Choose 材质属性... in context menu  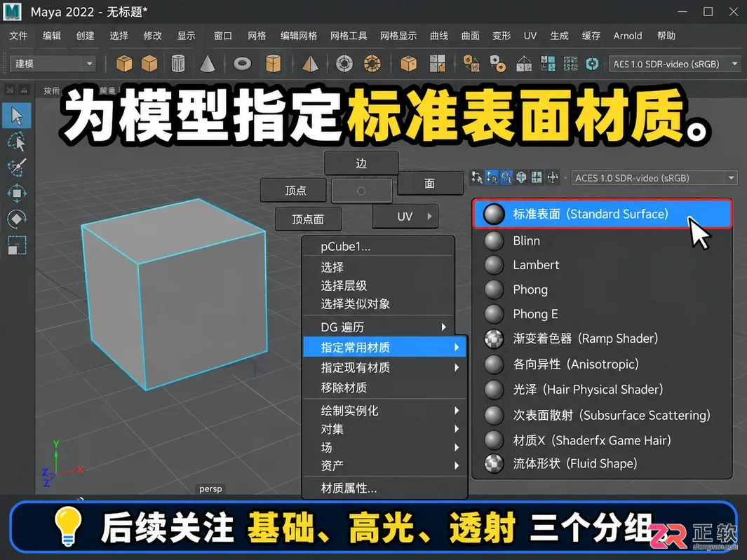tap(384, 488)
